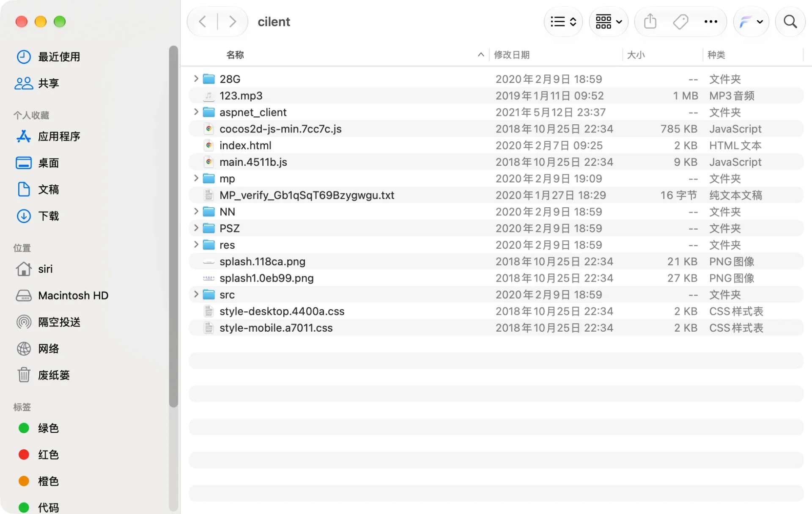The width and height of the screenshot is (812, 514).
Task: Select the splash.118ca.png file
Action: point(496,261)
